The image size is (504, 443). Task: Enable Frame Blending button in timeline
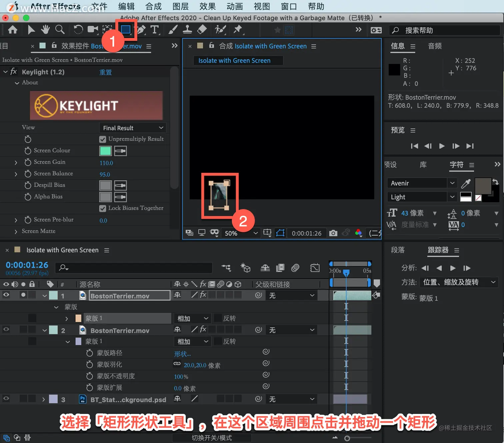click(280, 267)
